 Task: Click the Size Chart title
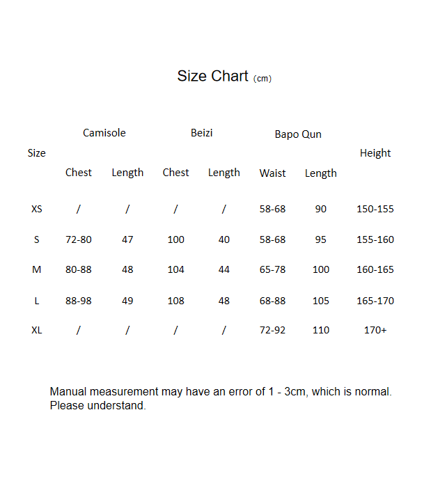tap(212, 76)
